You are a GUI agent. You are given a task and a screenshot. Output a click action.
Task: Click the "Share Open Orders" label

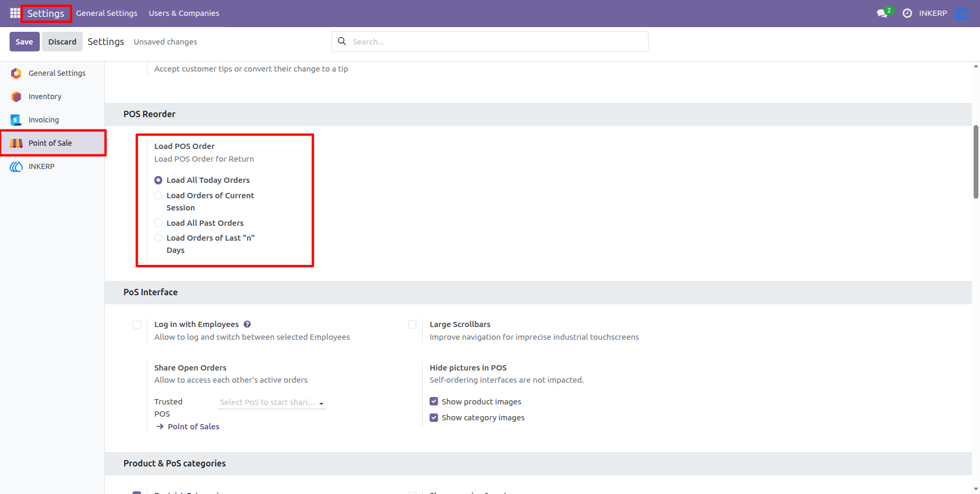tap(190, 368)
